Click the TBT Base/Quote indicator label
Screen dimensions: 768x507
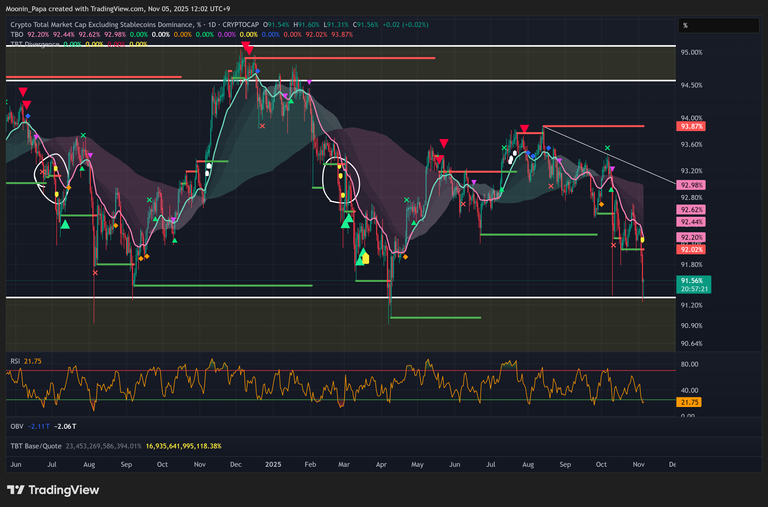point(35,446)
